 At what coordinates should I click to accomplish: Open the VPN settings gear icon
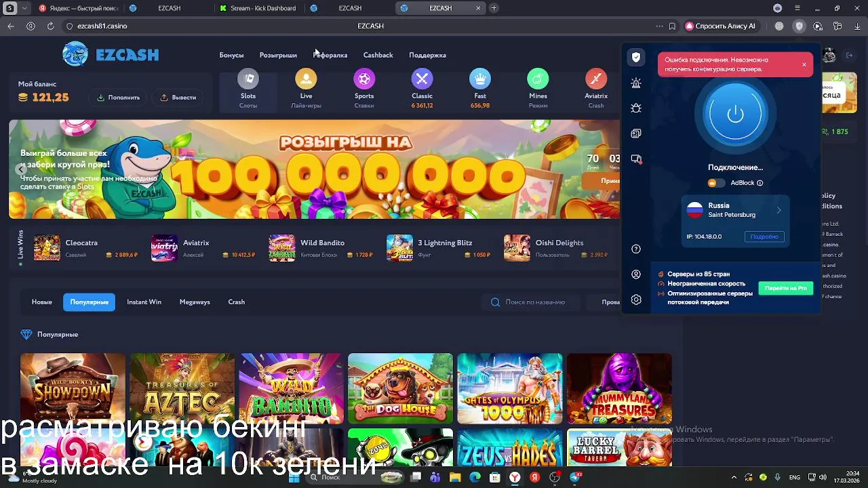[636, 300]
